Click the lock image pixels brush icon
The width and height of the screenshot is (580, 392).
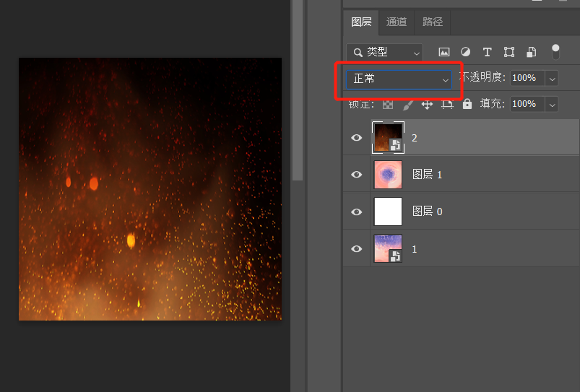pos(407,104)
